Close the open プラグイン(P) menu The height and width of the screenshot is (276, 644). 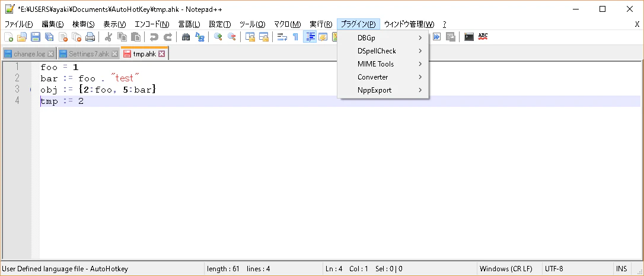[358, 24]
